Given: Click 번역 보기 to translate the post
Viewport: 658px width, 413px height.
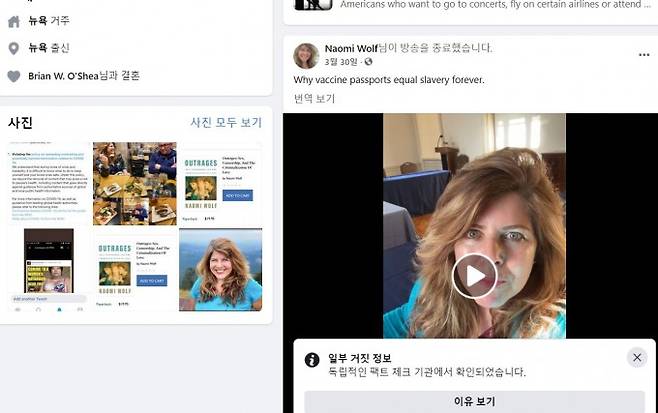Looking at the screenshot, I should 314,99.
